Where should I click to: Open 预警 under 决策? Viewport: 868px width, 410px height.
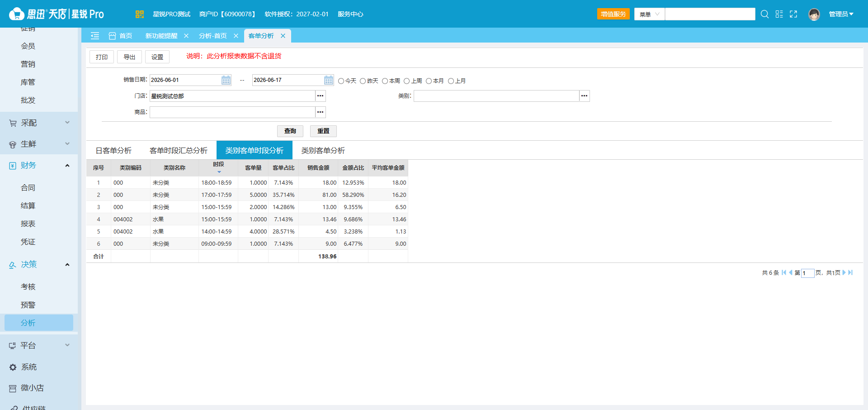click(x=28, y=305)
